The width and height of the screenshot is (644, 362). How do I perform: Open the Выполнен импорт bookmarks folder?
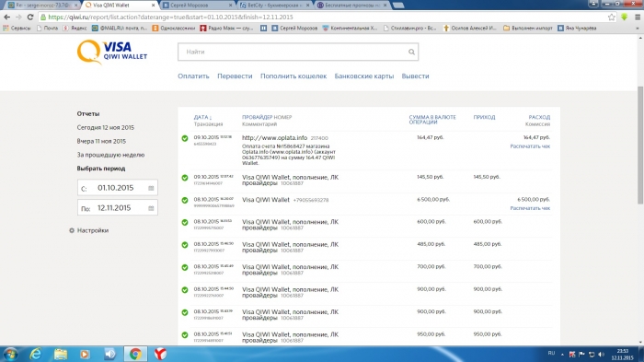(527, 28)
